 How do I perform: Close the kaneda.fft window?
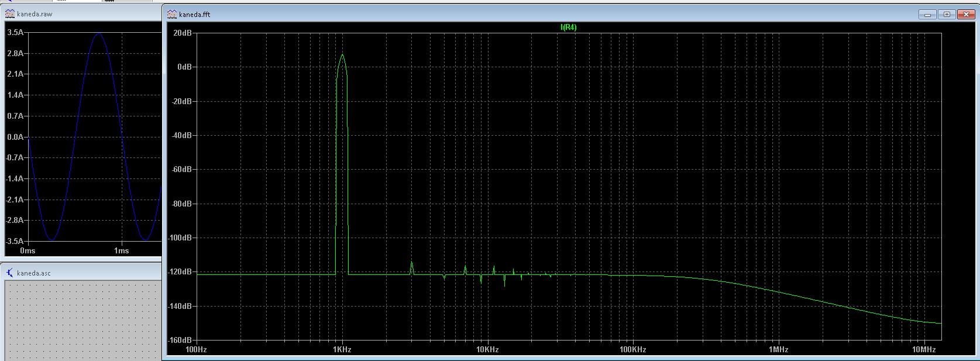click(x=967, y=15)
